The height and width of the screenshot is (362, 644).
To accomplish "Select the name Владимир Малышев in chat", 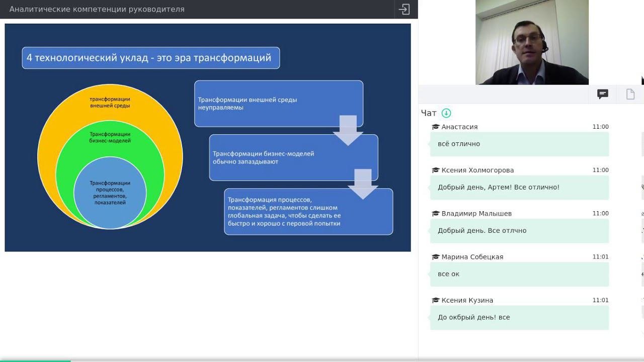I will click(476, 213).
